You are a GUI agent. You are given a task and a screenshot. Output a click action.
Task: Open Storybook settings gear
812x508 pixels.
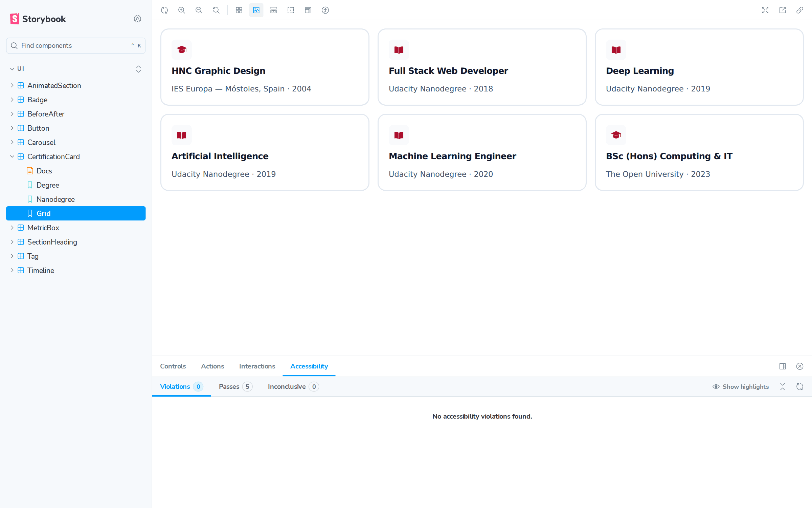(137, 19)
